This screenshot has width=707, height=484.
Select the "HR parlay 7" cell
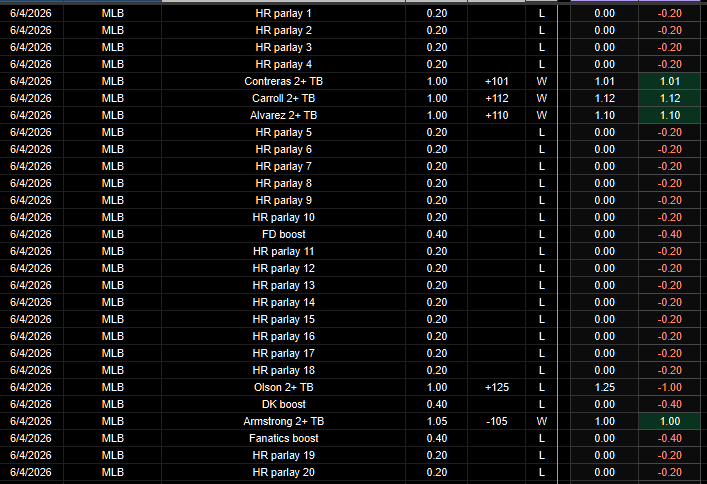point(283,166)
